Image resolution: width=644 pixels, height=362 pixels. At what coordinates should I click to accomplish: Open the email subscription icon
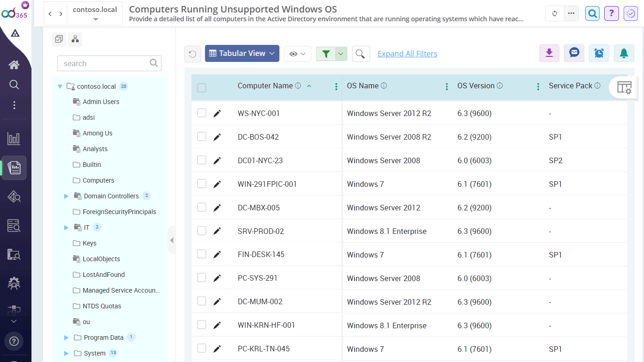(x=574, y=53)
